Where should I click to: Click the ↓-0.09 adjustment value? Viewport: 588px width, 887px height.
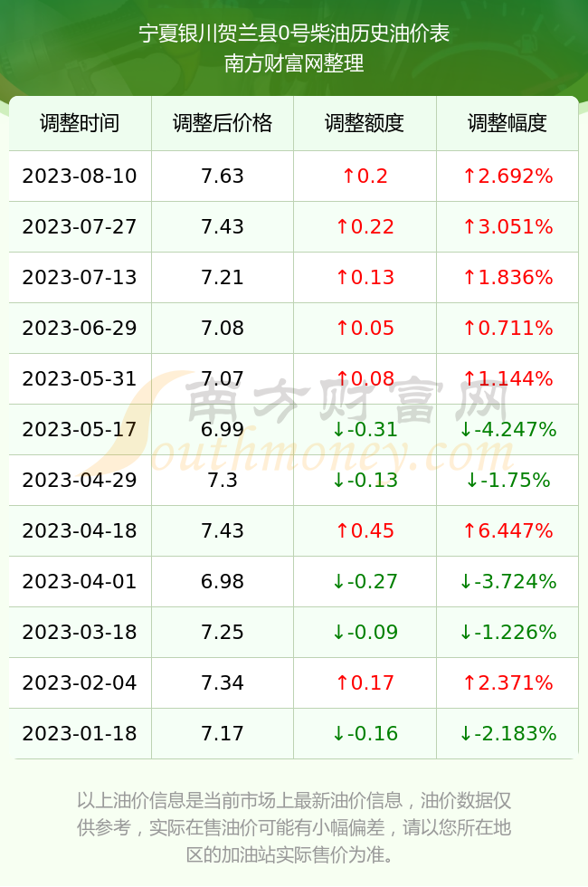pos(365,632)
